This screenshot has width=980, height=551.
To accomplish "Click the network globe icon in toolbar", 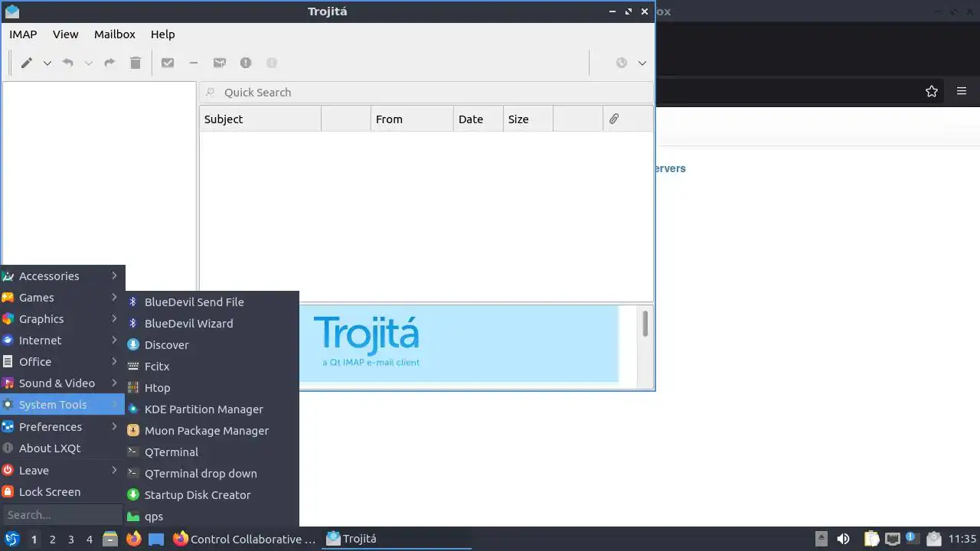I will [x=622, y=63].
